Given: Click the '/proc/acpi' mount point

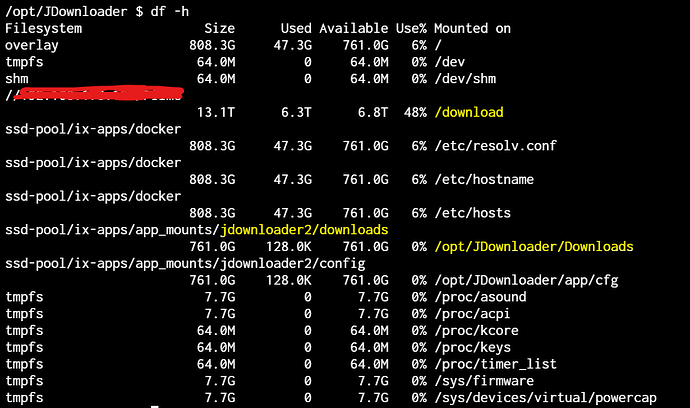Looking at the screenshot, I should (473, 314).
